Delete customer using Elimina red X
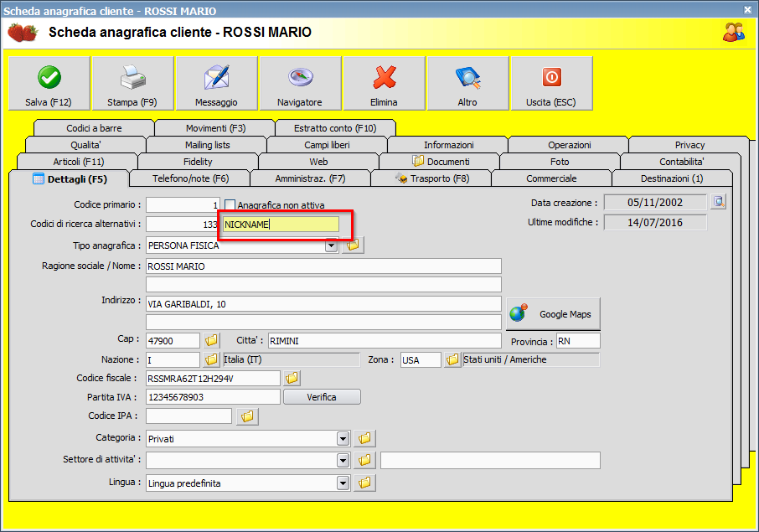The height and width of the screenshot is (532, 759). coord(384,84)
